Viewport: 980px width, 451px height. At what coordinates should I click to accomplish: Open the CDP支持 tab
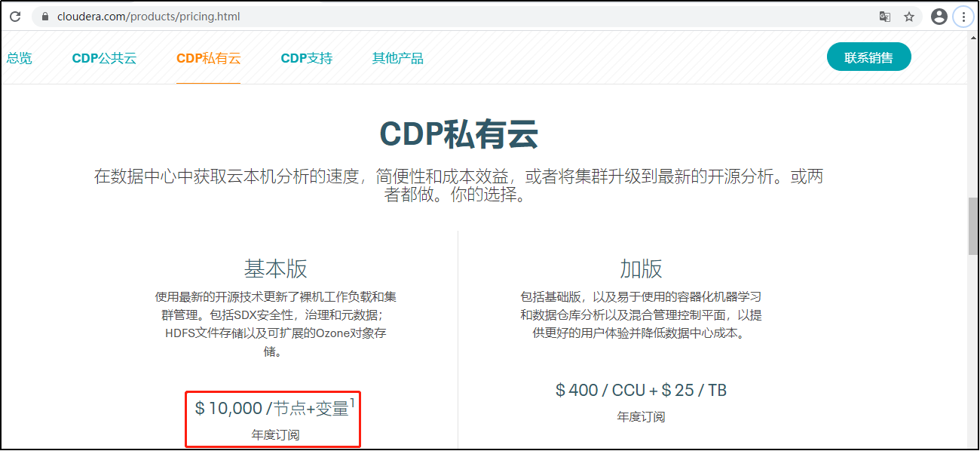(307, 58)
